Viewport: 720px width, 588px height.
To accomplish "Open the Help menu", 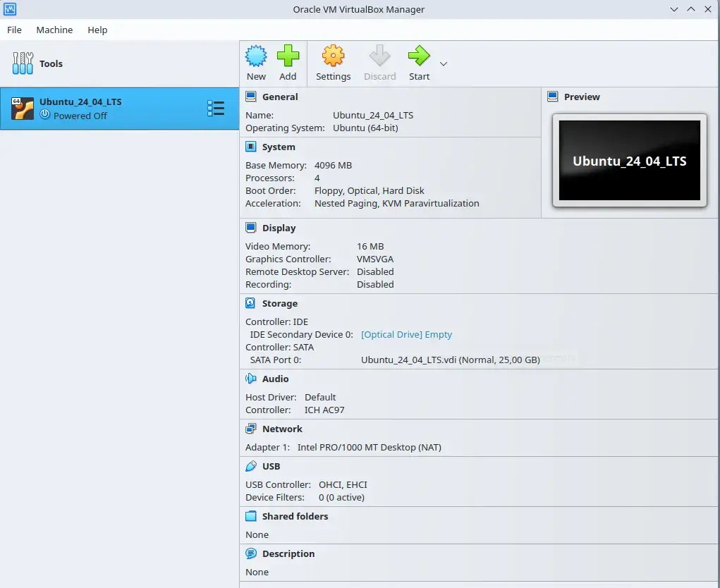I will [97, 30].
